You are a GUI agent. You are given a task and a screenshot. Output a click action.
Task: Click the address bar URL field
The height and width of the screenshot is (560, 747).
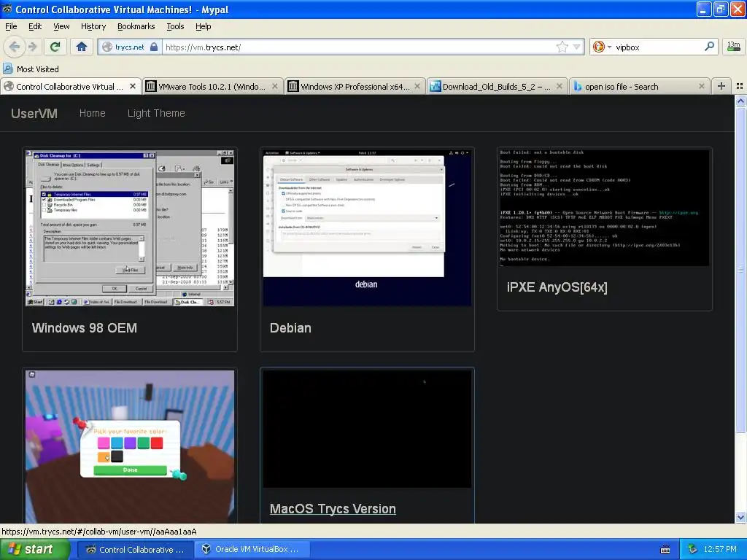click(359, 47)
